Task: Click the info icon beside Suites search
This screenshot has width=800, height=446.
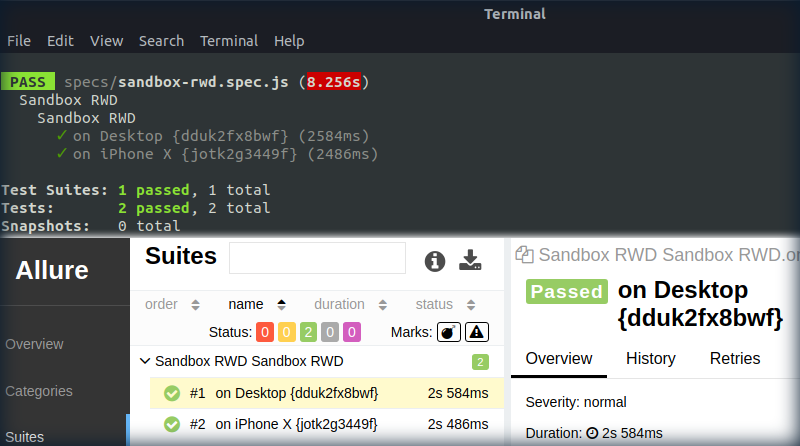Action: 434,261
